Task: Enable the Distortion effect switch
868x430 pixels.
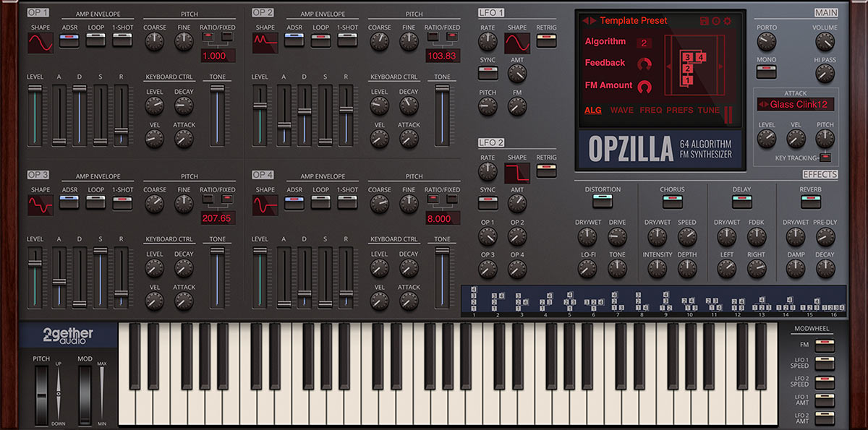Action: tap(603, 202)
